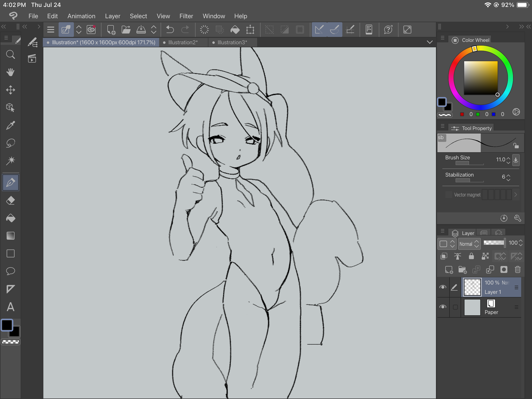Adjust Stabilization stepper arrows
532x399 pixels.
pyautogui.click(x=508, y=177)
